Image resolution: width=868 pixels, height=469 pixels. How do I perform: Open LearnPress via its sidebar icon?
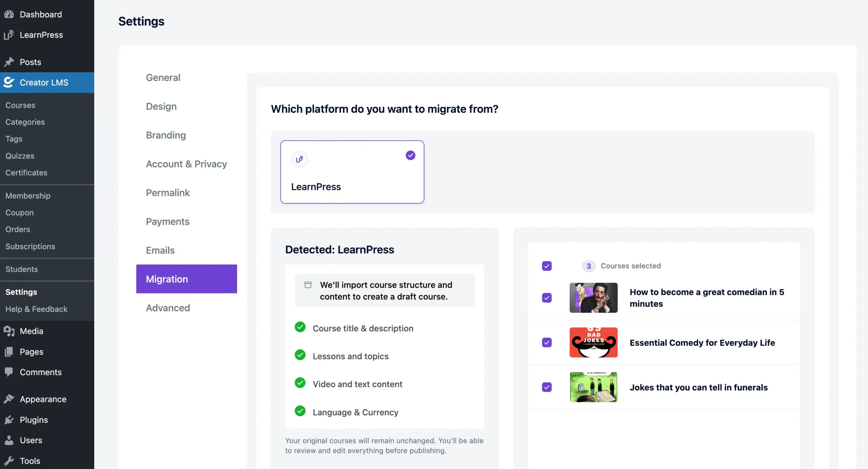click(9, 35)
